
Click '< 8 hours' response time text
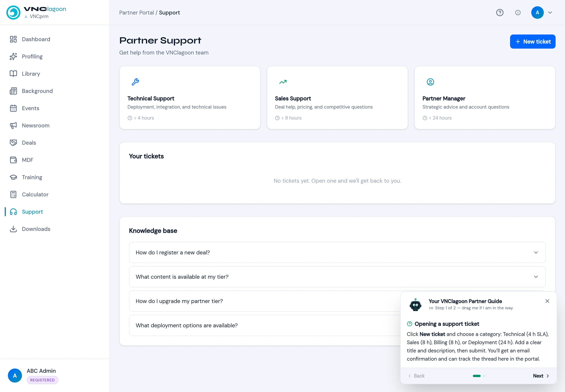pos(291,118)
